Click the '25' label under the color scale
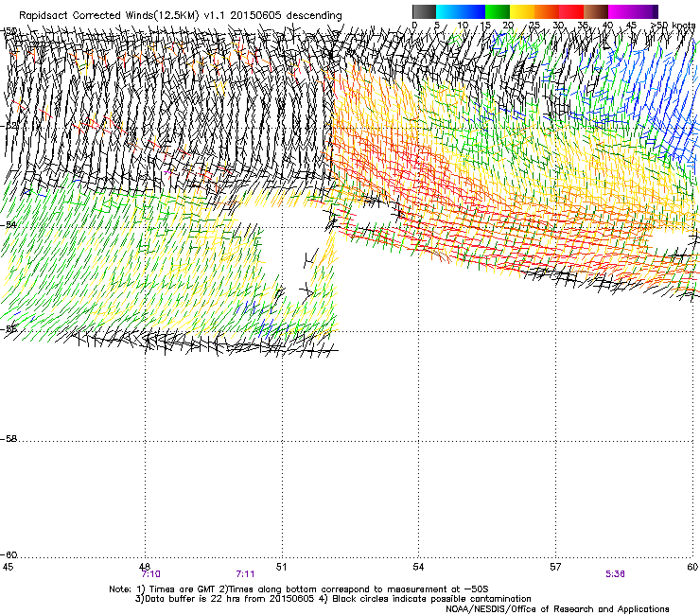 pos(534,26)
